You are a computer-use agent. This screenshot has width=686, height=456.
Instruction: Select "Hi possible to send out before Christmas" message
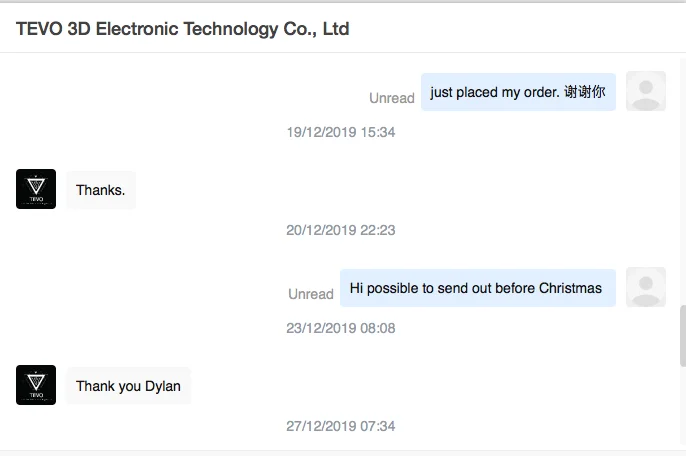pos(476,288)
